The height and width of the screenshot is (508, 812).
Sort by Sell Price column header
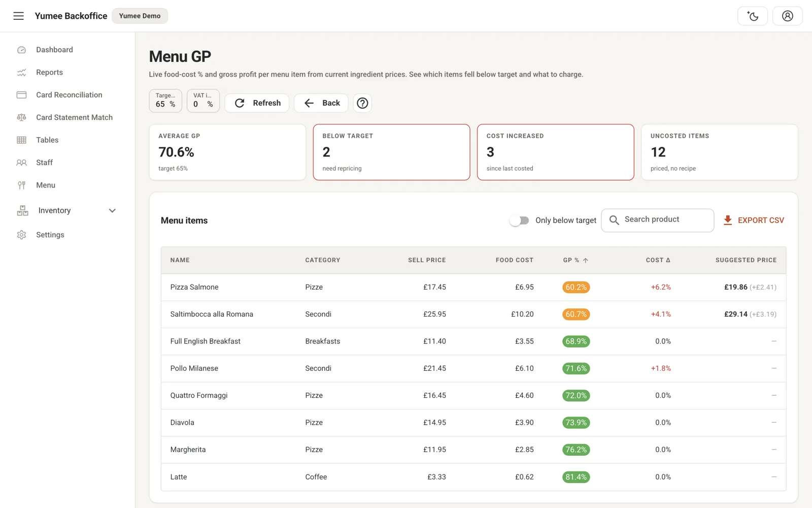(x=427, y=260)
